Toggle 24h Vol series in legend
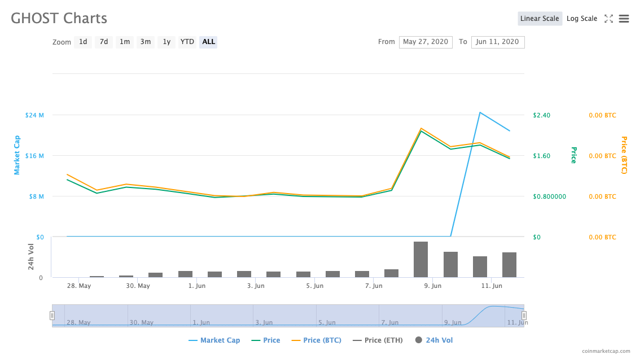The height and width of the screenshot is (363, 644). [x=434, y=340]
